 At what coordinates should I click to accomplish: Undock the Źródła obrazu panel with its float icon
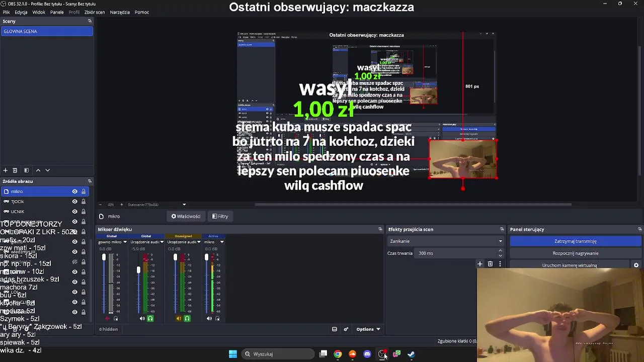[90, 181]
